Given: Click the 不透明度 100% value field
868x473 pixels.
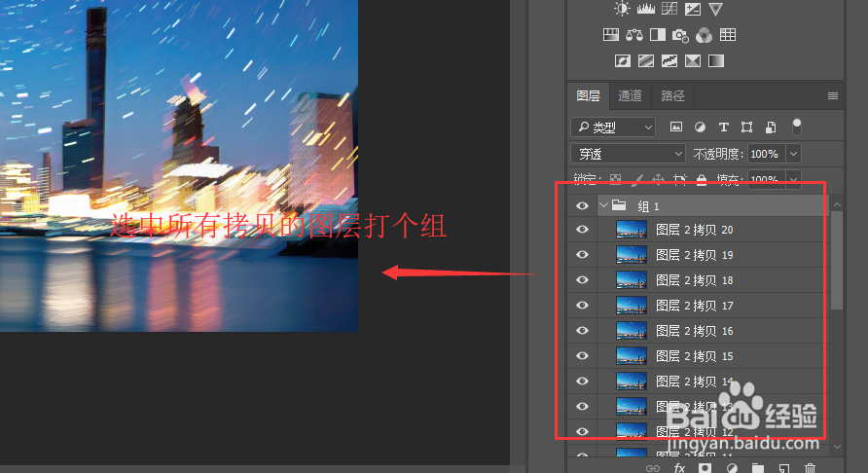Looking at the screenshot, I should tap(767, 154).
